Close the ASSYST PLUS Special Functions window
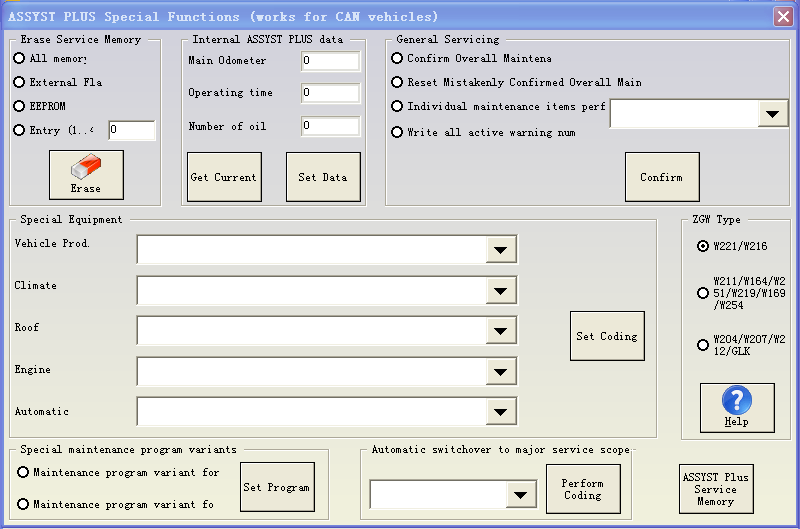 click(x=783, y=16)
